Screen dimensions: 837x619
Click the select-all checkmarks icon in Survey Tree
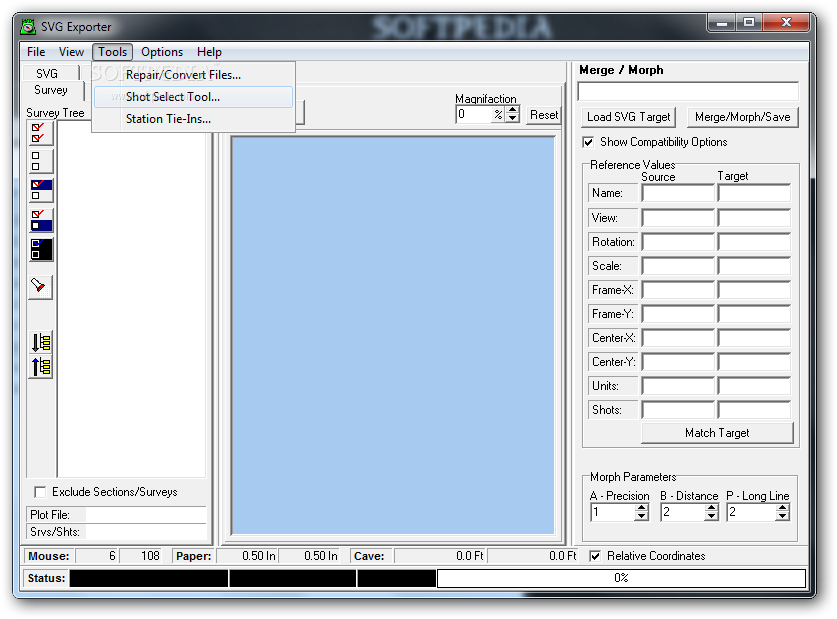pos(41,133)
